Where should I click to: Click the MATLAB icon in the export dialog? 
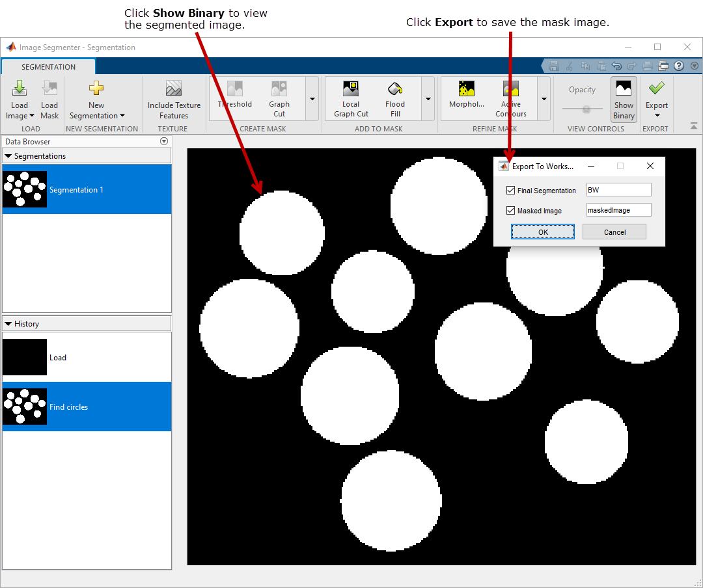tap(504, 167)
